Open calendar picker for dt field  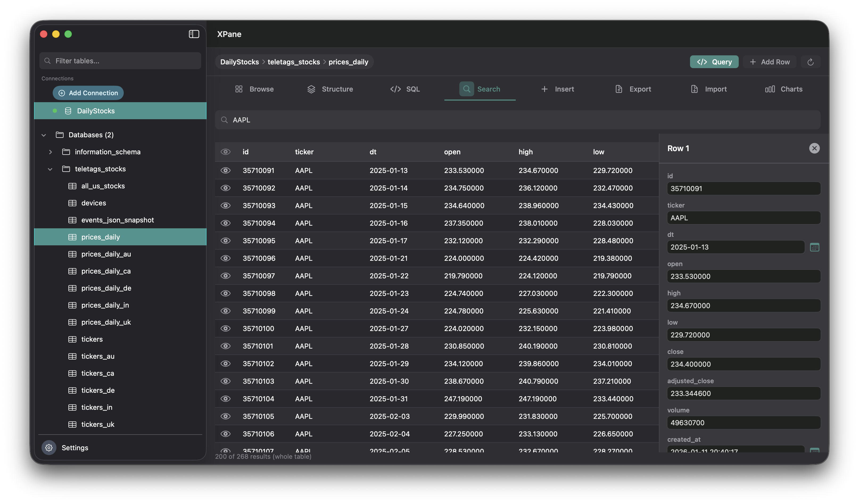[x=814, y=247]
